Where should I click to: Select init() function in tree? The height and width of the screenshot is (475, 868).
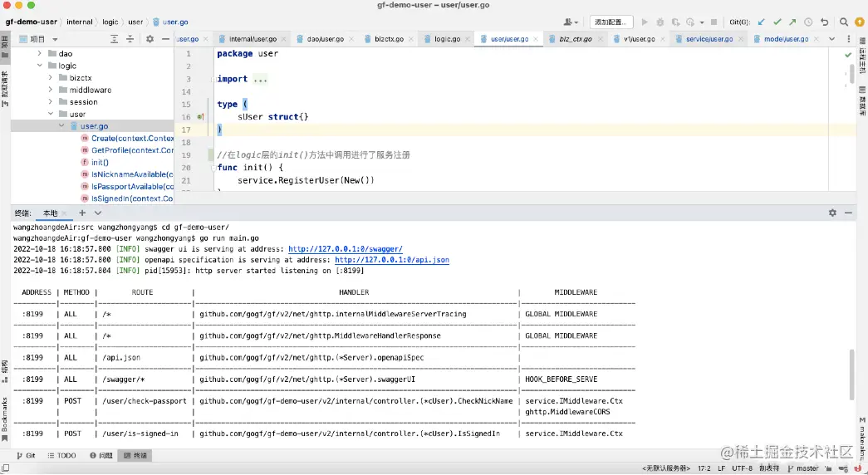point(95,162)
